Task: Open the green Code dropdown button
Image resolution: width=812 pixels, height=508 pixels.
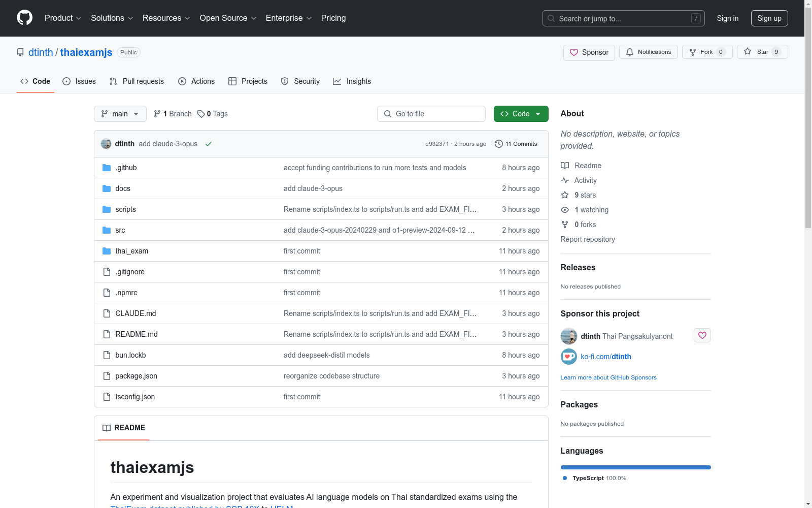Action: click(521, 114)
